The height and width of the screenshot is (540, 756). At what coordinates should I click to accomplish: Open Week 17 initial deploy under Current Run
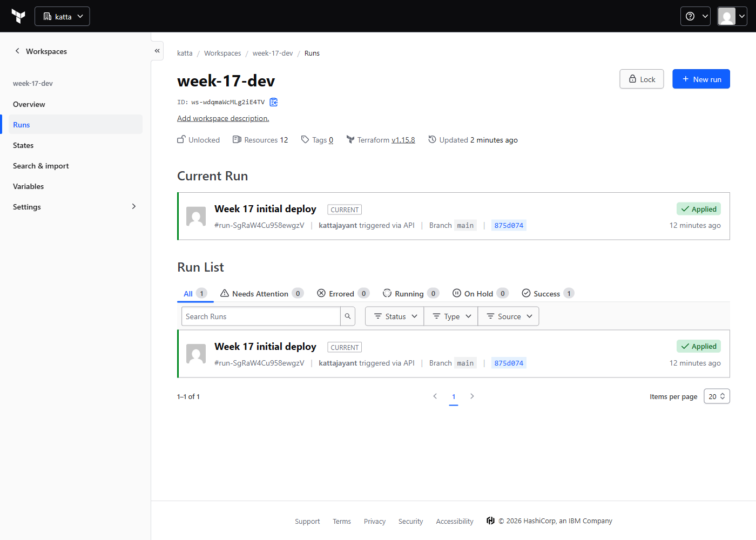point(265,209)
